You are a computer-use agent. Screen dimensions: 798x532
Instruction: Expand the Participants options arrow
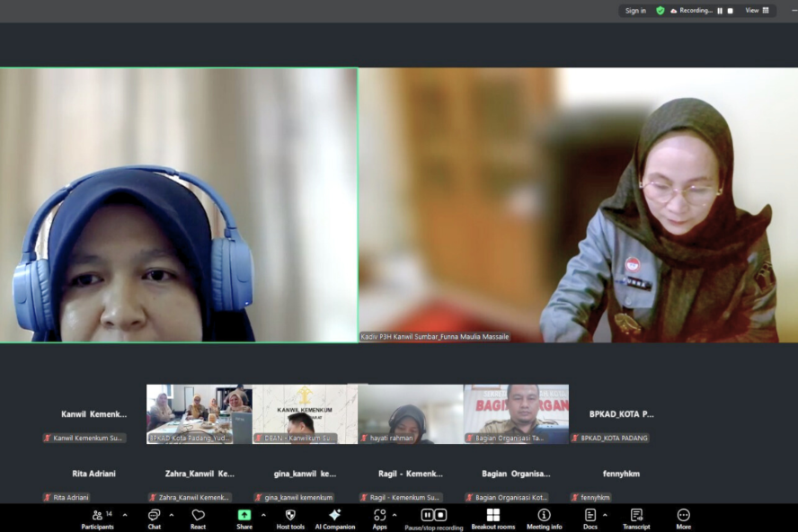125,515
